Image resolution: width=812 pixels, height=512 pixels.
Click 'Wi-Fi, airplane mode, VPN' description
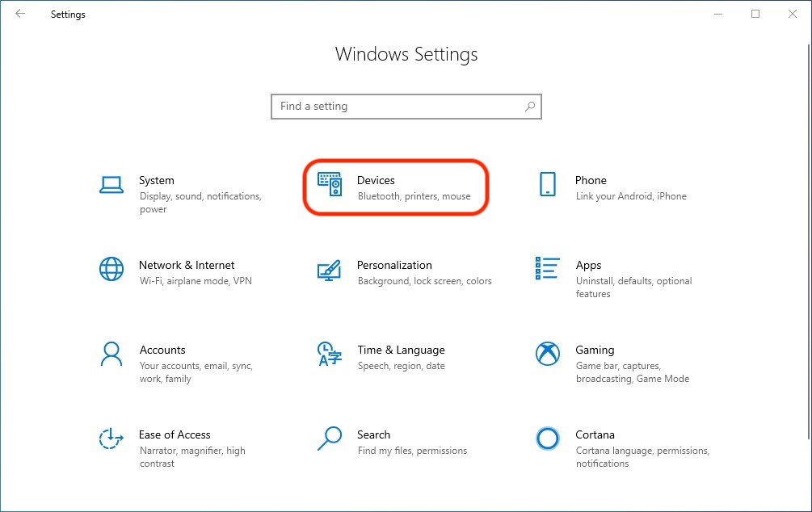196,281
